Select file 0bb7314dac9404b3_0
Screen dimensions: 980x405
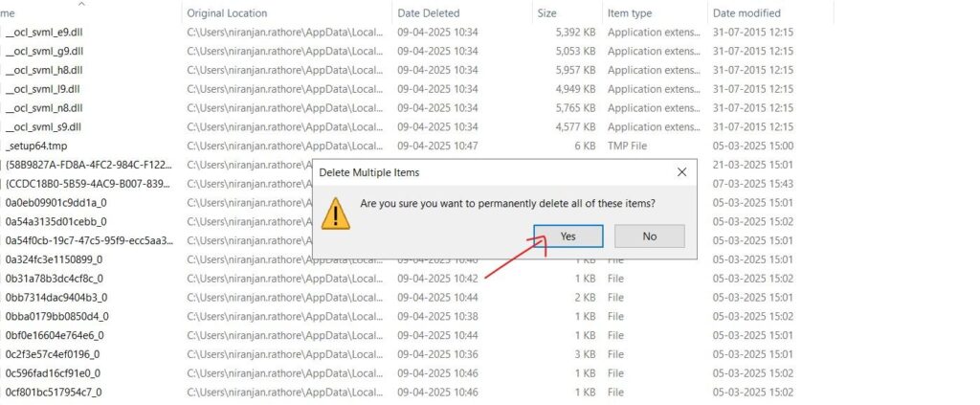click(56, 297)
